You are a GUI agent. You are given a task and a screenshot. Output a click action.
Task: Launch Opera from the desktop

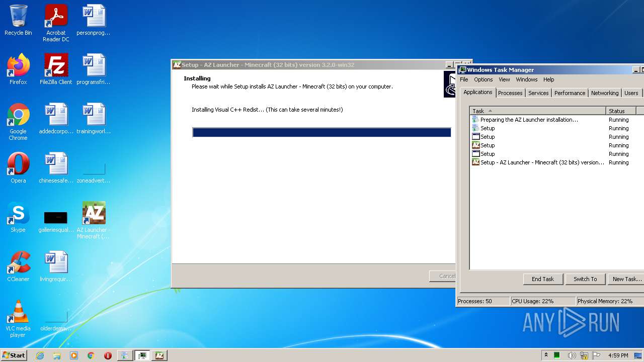[18, 168]
